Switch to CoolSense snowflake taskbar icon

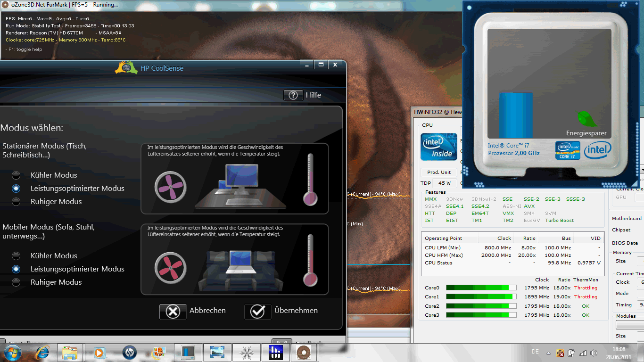pos(246,353)
